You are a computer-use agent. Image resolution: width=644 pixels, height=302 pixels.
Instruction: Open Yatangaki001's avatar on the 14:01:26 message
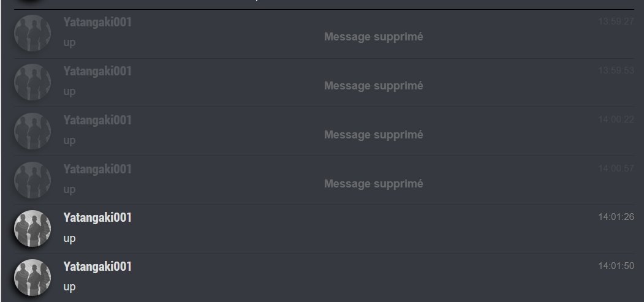point(32,228)
